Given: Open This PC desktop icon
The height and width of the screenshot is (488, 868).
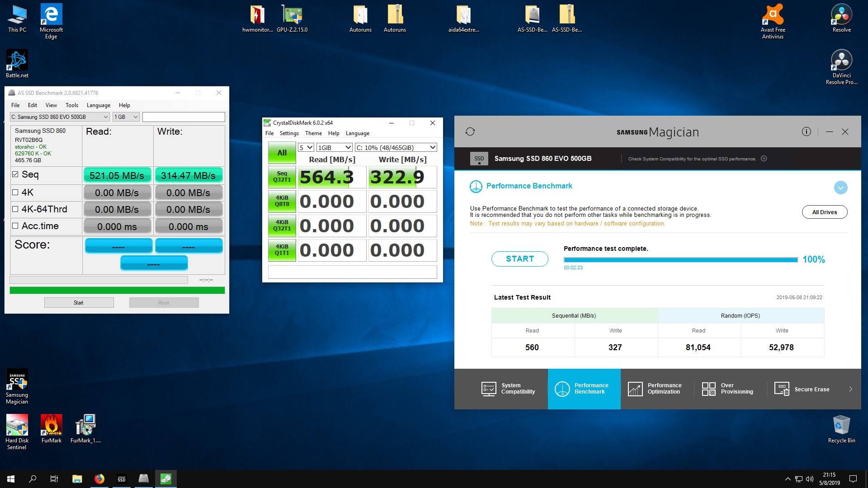Looking at the screenshot, I should click(x=17, y=19).
